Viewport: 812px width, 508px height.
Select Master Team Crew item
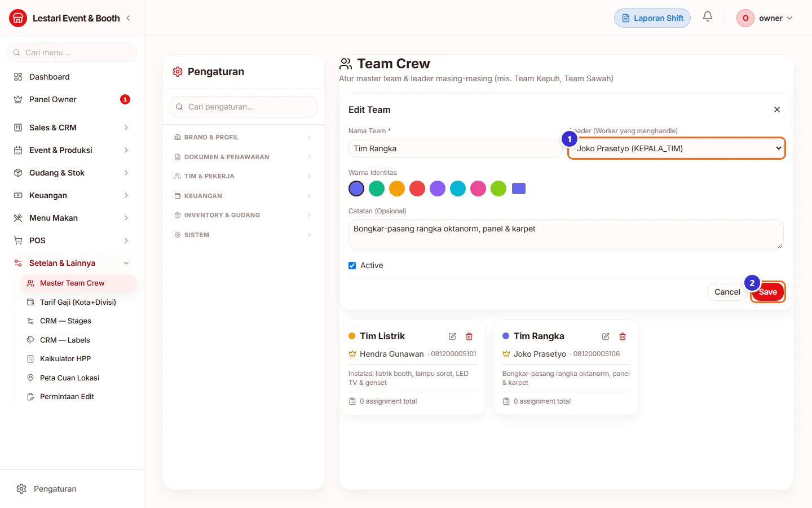coord(79,283)
